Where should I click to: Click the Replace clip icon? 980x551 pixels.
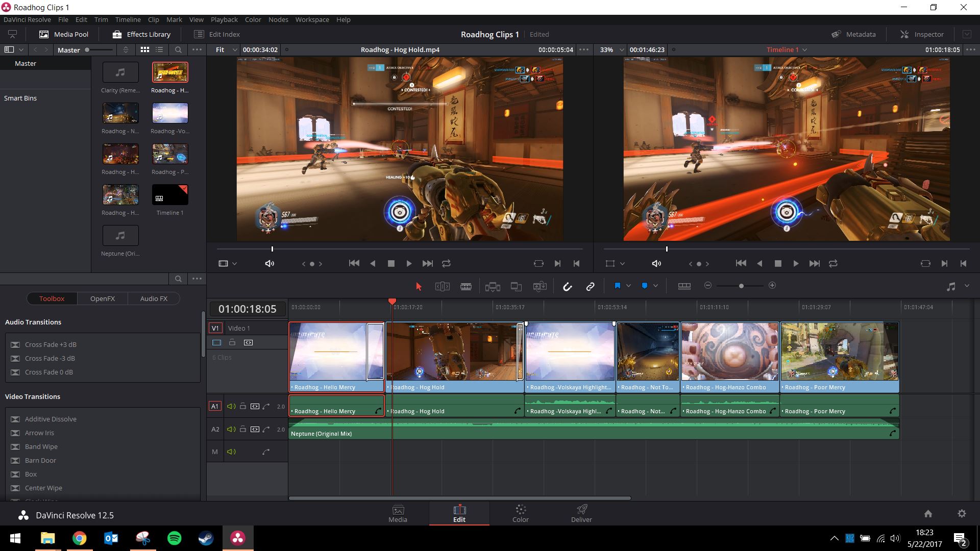click(x=540, y=287)
